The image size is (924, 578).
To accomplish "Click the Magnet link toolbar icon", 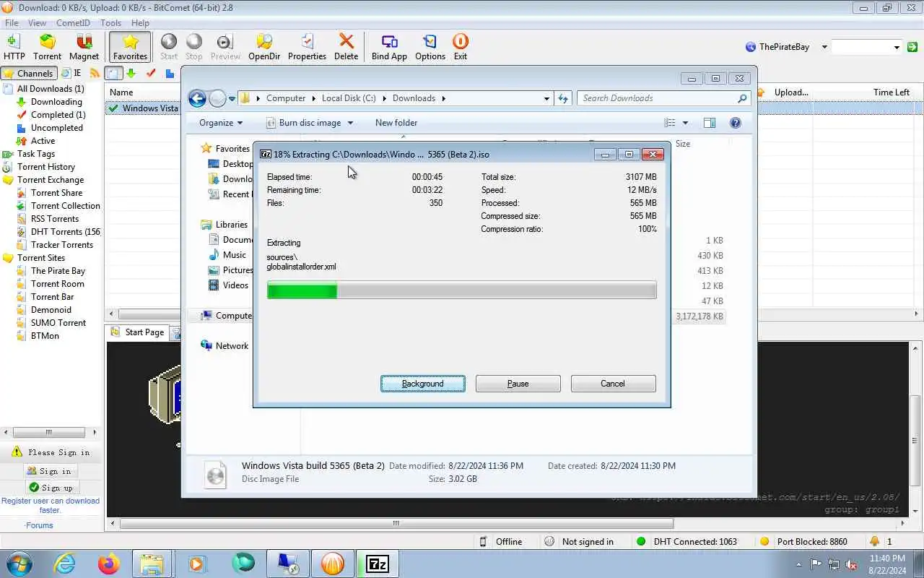I will (84, 47).
